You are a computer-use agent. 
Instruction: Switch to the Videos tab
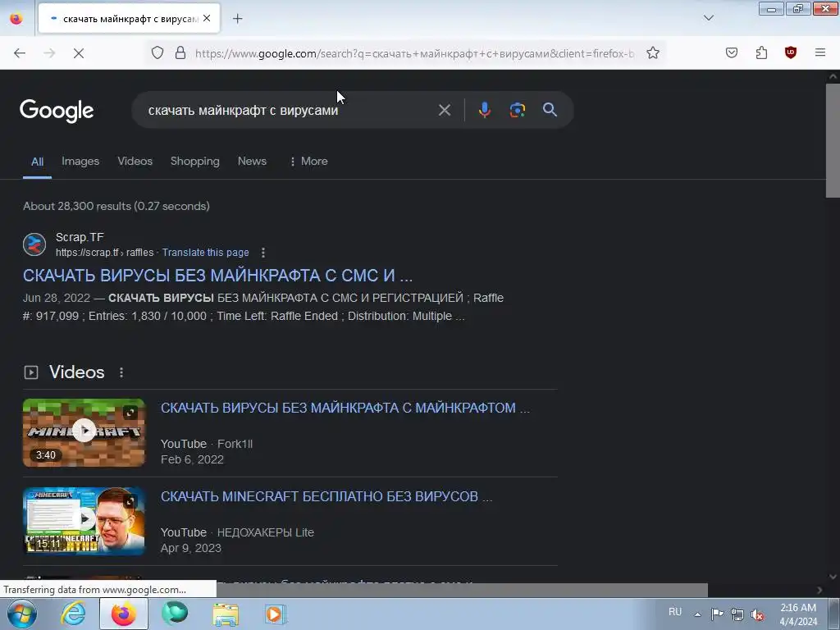point(135,162)
